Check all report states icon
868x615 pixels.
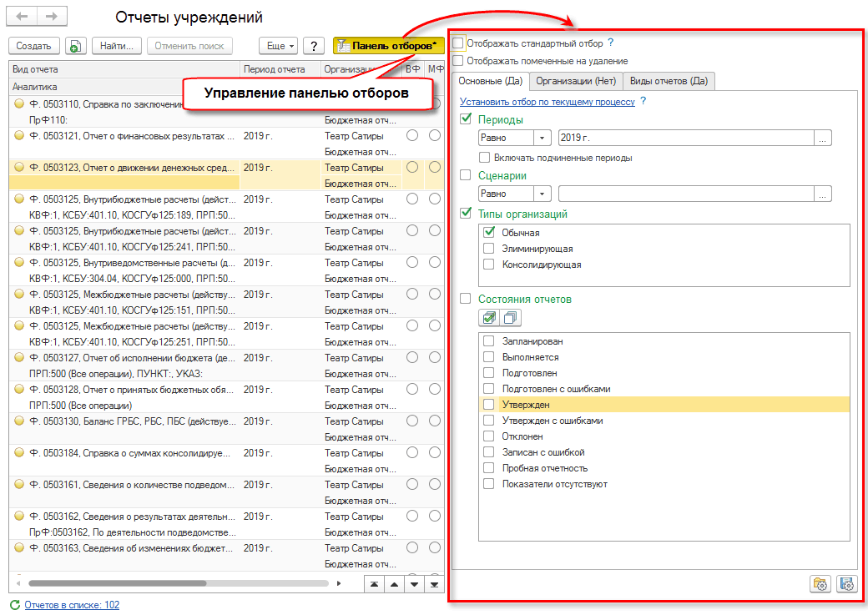pos(488,318)
